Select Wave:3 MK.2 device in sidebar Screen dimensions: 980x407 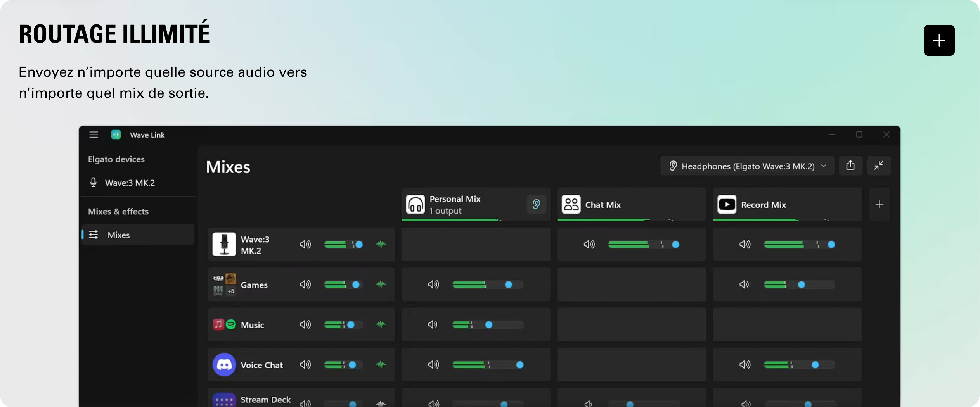(130, 183)
